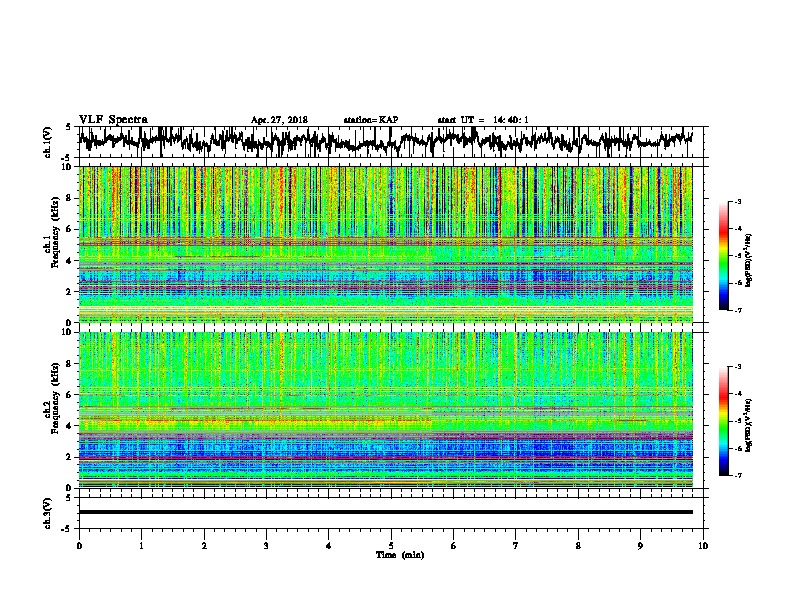
Task: Click the ch.1 spectrogram color scale bar
Action: [724, 256]
